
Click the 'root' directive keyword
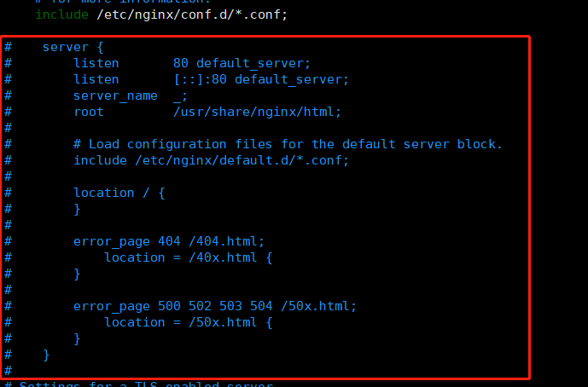89,112
